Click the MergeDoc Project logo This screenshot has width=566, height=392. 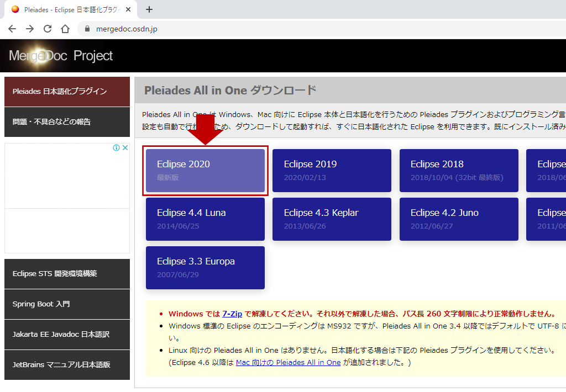pos(61,56)
